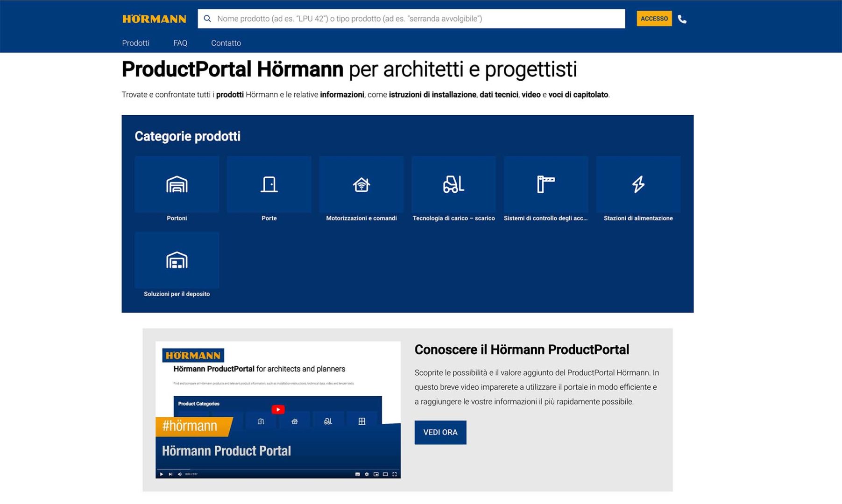Open Stazioni di alimentazione lightning icon
The image size is (842, 504).
point(638,184)
